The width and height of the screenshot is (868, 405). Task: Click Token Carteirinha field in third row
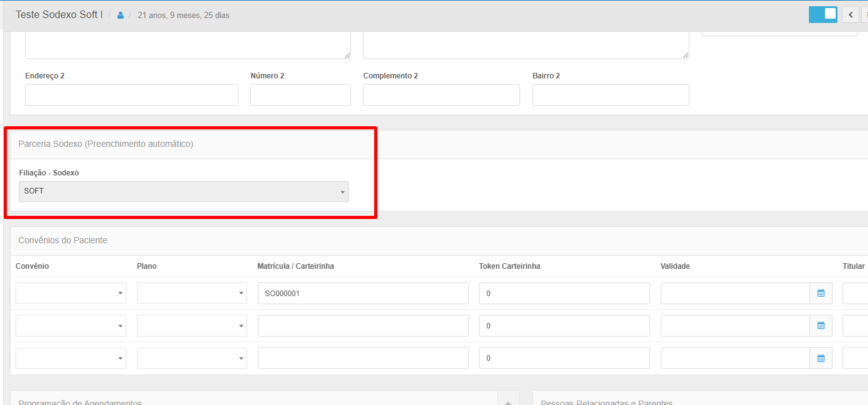pyautogui.click(x=564, y=358)
